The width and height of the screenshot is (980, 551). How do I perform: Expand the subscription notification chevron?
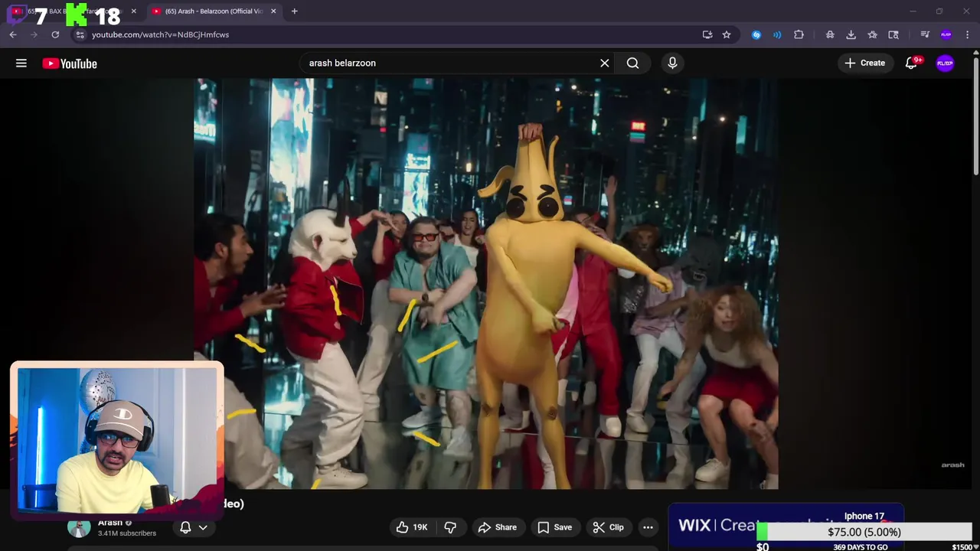coord(203,527)
